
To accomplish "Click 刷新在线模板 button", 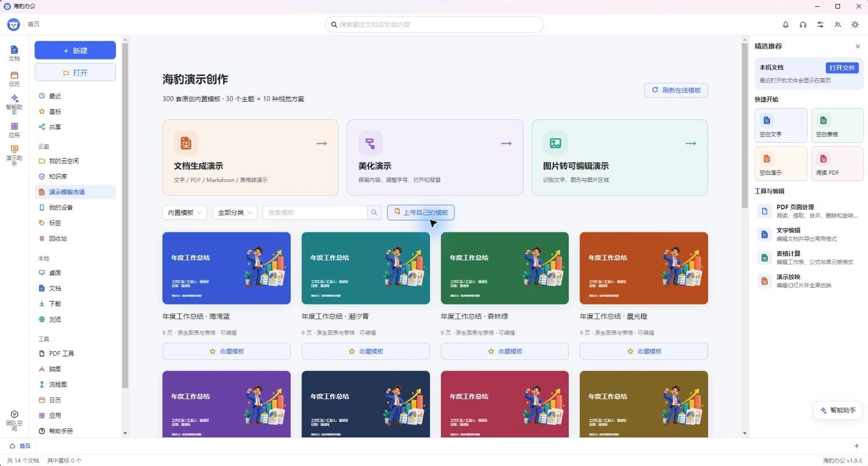I will tap(676, 90).
